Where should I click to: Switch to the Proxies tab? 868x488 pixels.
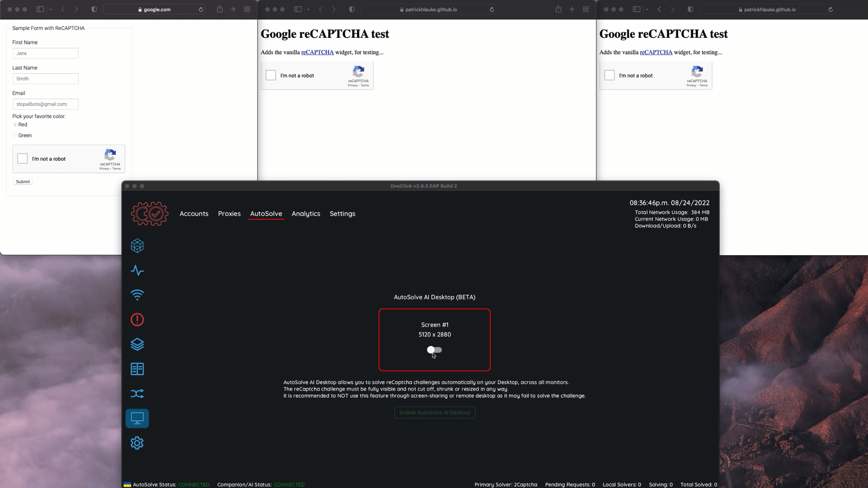tap(229, 213)
